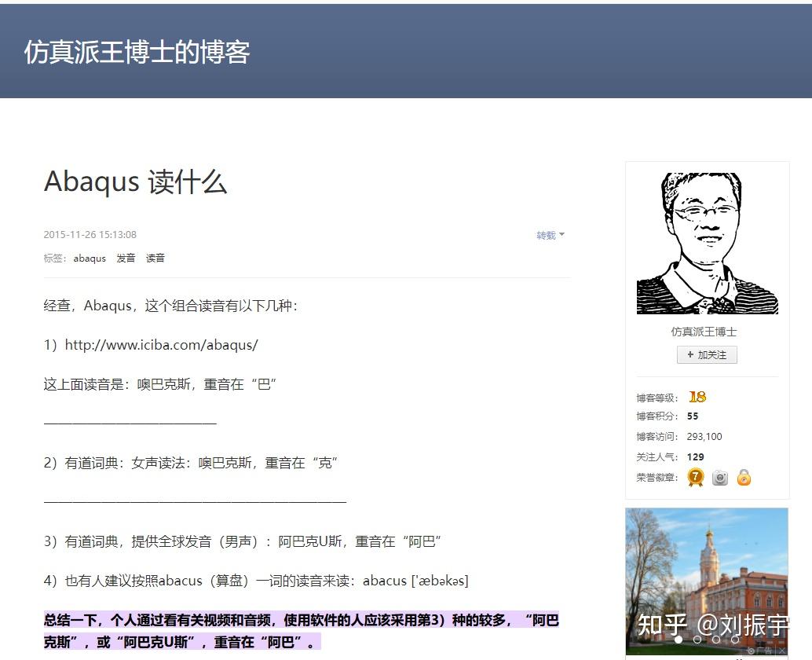Click the 读音 tag
The height and width of the screenshot is (660, 812).
click(x=155, y=258)
